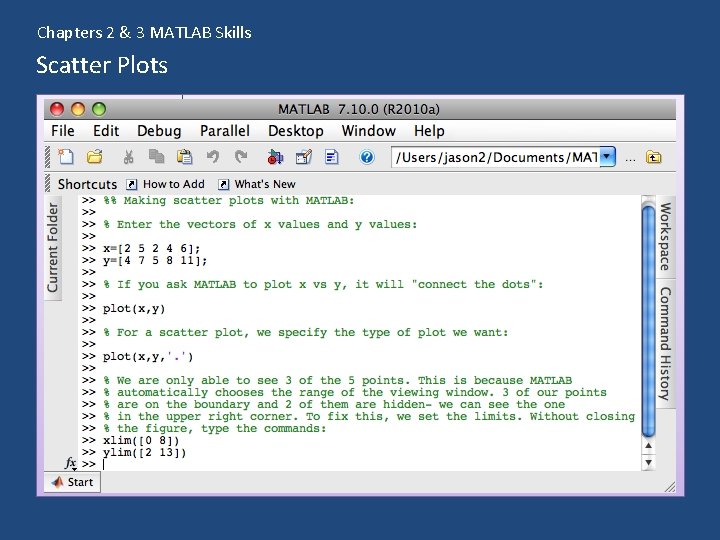Go up one folder level icon

pos(653,157)
